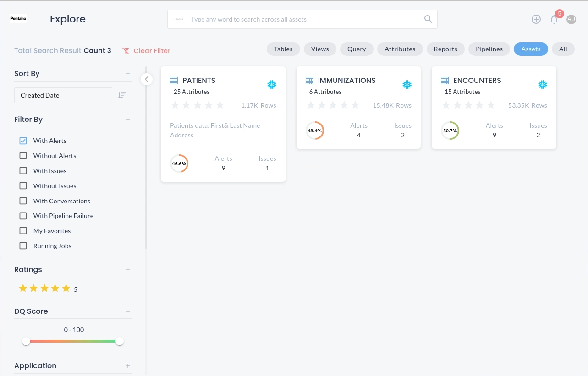Click the search magnifier icon
The height and width of the screenshot is (376, 588).
(x=428, y=19)
